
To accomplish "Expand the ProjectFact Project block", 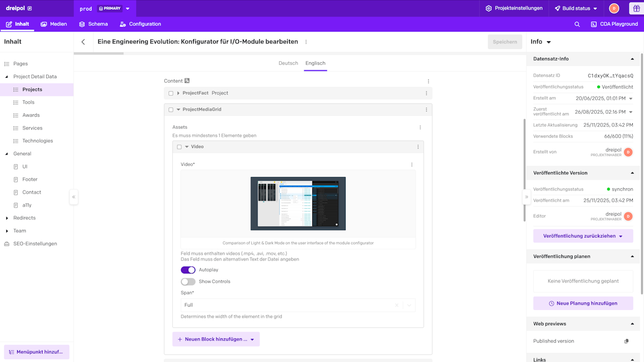I will (177, 93).
